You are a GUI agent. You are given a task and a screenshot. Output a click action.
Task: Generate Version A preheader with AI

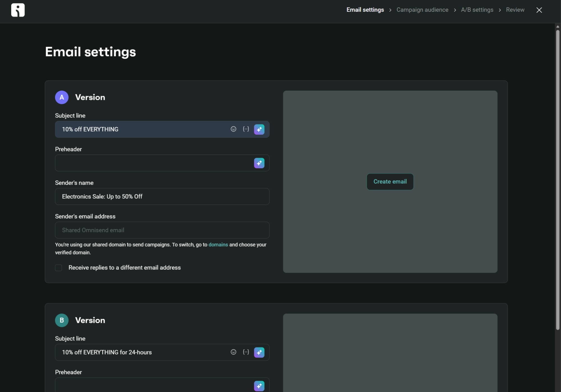[x=259, y=163]
